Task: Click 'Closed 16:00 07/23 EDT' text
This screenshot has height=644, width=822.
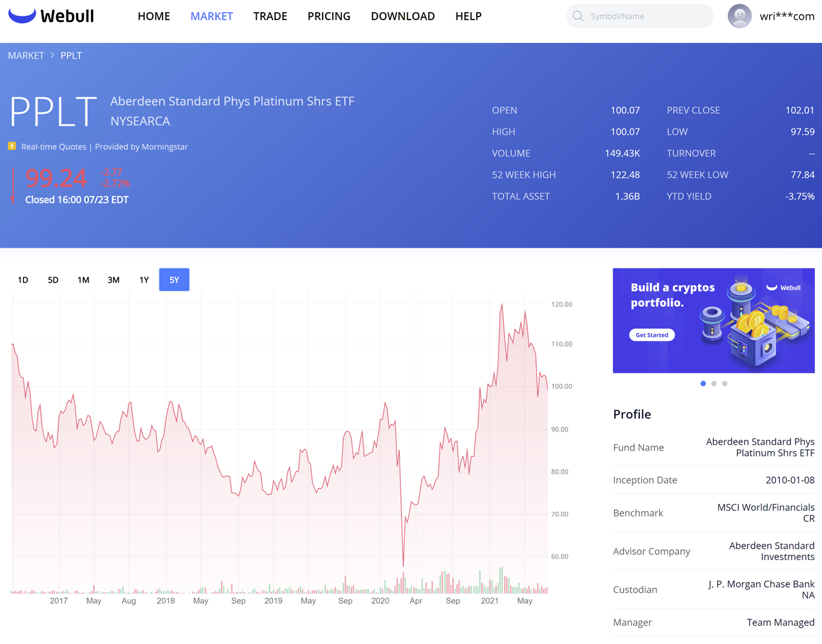Action: [x=77, y=200]
